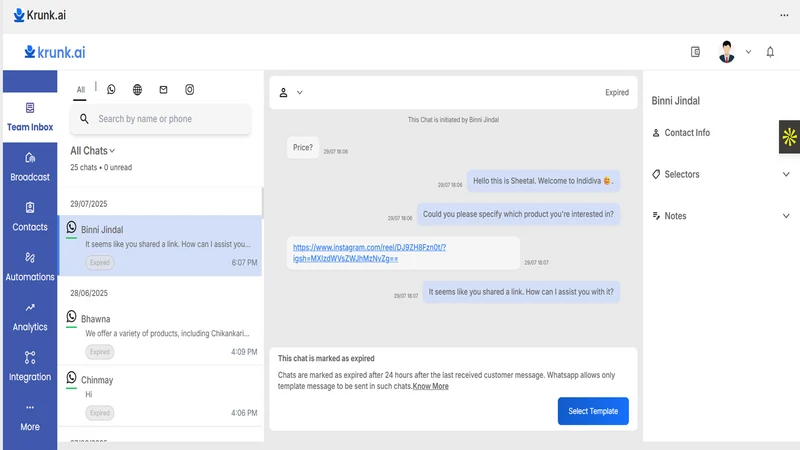Open the Broadcast section

click(30, 167)
